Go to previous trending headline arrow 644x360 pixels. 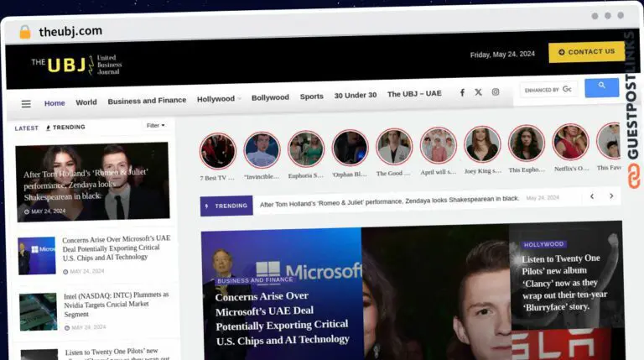click(x=592, y=196)
